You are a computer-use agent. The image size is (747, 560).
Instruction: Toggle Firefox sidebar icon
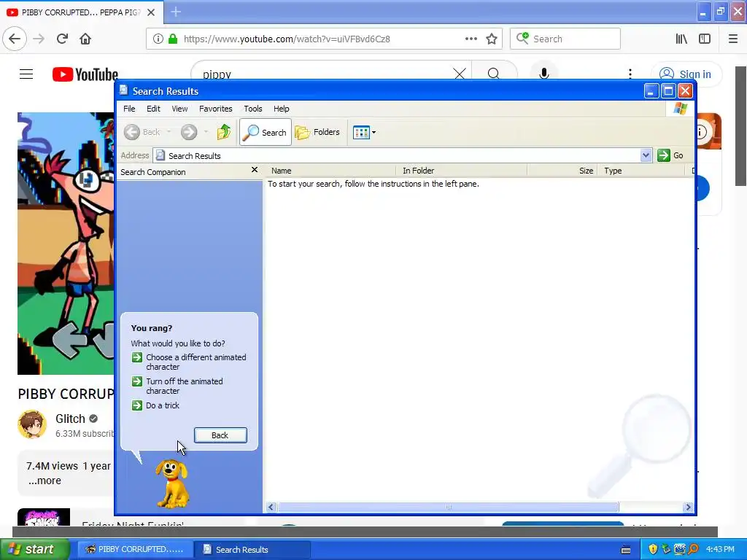tap(705, 39)
